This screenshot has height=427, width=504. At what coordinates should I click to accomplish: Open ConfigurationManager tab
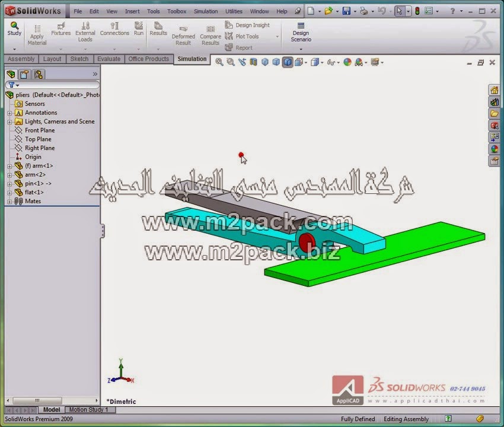click(x=39, y=74)
